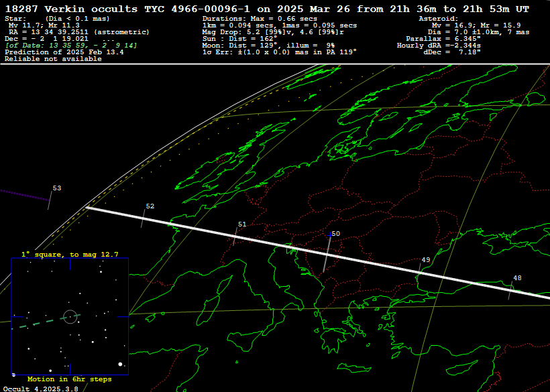Click the minute marker labeled 52
Viewport: 550px width, 392px height.
(x=150, y=206)
